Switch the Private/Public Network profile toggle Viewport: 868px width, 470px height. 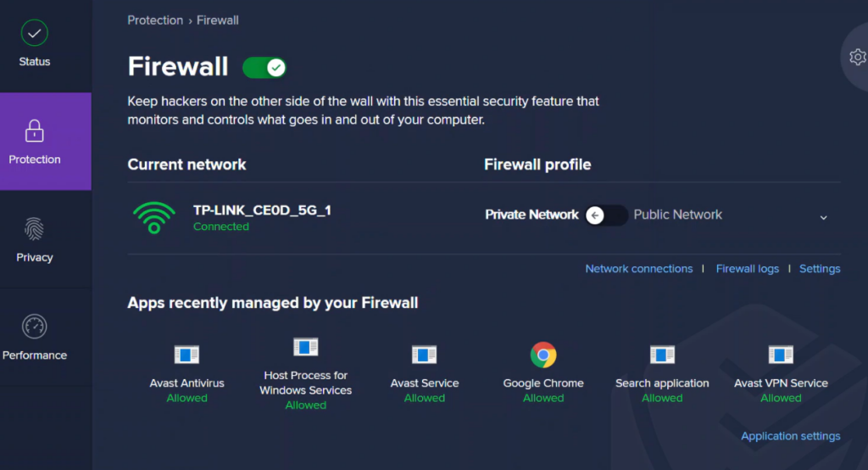[x=606, y=215]
